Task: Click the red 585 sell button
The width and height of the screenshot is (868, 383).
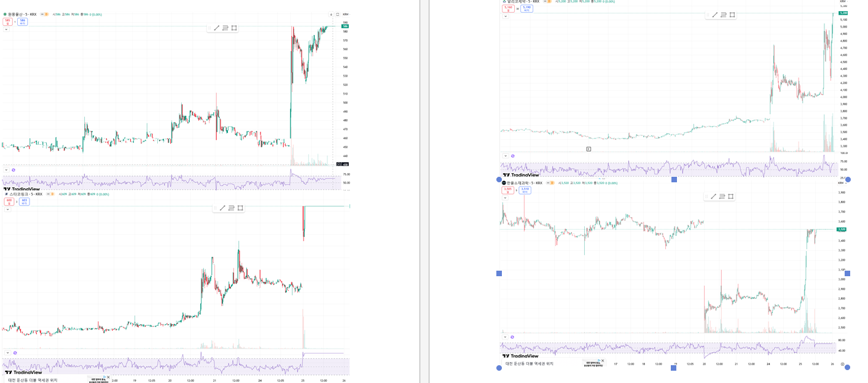Action: (x=7, y=21)
